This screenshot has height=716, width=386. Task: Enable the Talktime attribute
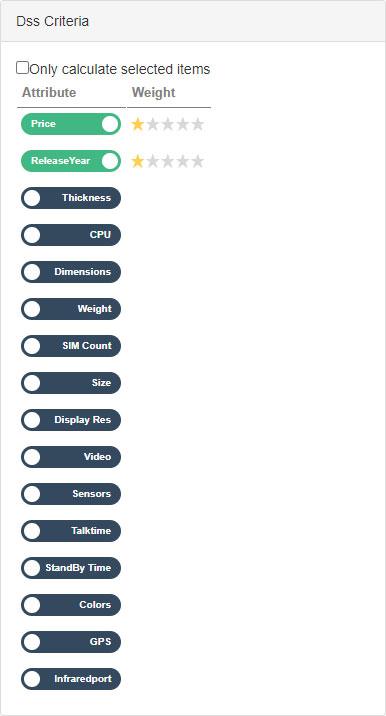coord(71,531)
